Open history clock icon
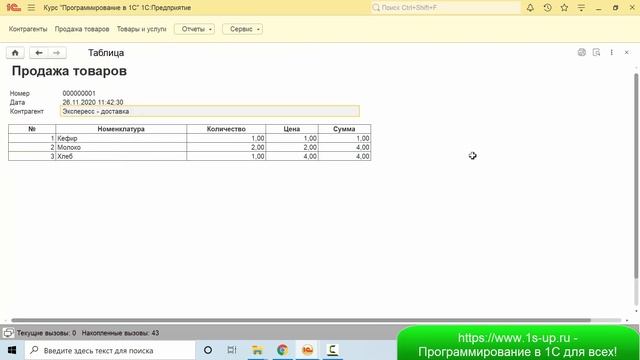Viewport: 640px width, 360px height. tap(547, 7)
